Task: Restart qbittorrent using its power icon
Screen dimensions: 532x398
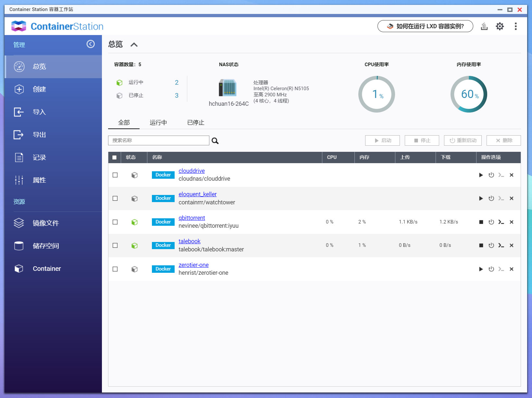Action: pos(491,222)
